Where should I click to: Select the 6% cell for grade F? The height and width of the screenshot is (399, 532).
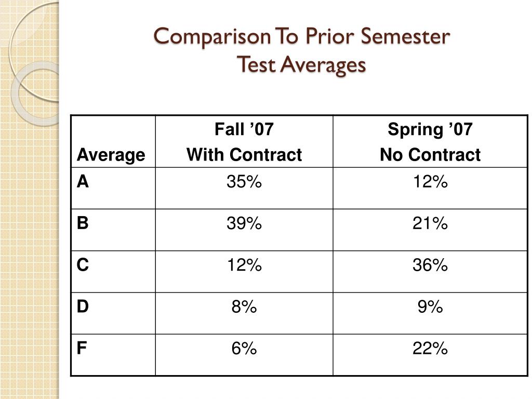tap(244, 355)
